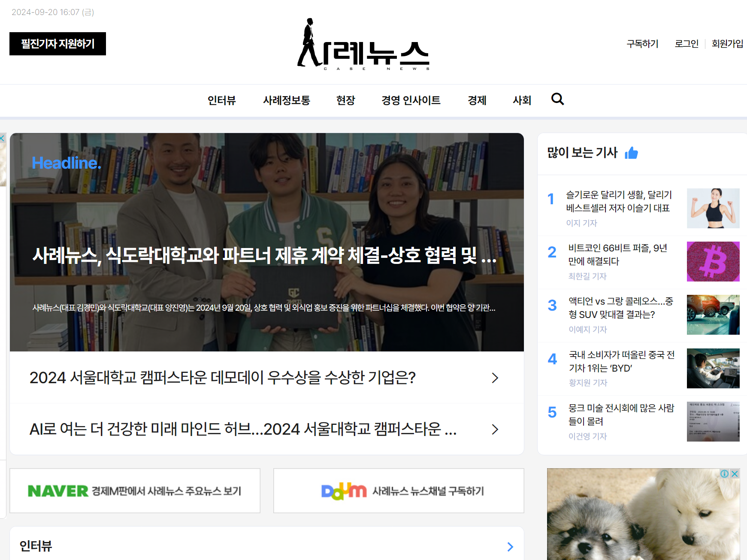The width and height of the screenshot is (747, 560).
Task: Open the ad info icon on puppy ad
Action: tap(724, 474)
